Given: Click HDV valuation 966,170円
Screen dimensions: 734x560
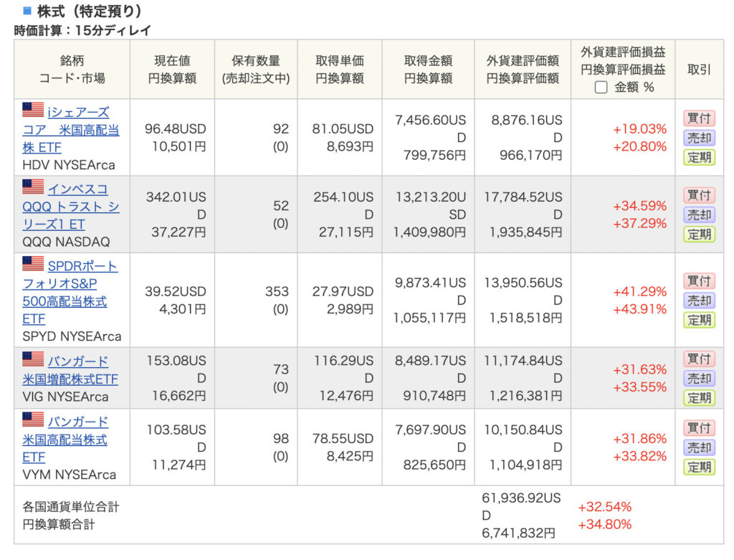Looking at the screenshot, I should (531, 155).
